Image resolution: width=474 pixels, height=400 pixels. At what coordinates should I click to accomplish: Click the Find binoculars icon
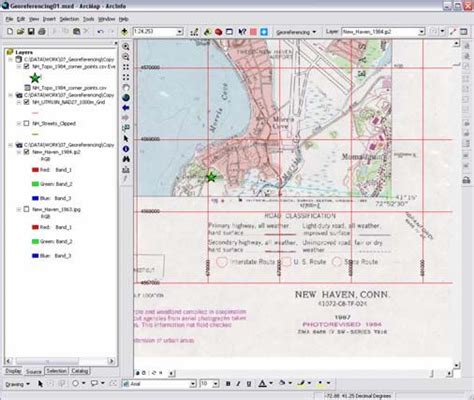point(126,159)
